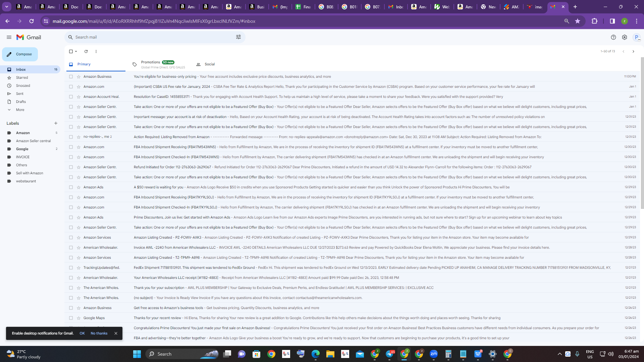Select checkbox for FedEx Shipment 717881513931 email
The height and width of the screenshot is (362, 644).
pyautogui.click(x=71, y=267)
